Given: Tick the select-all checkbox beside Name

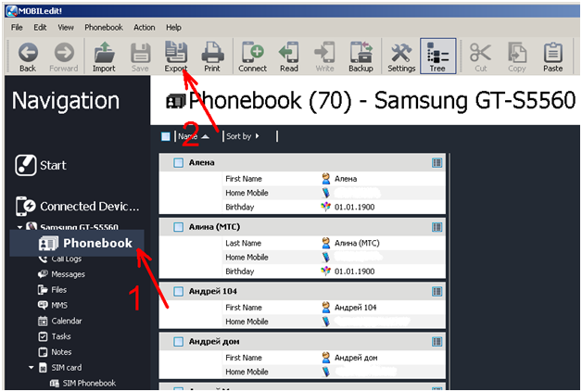Looking at the screenshot, I should point(166,136).
